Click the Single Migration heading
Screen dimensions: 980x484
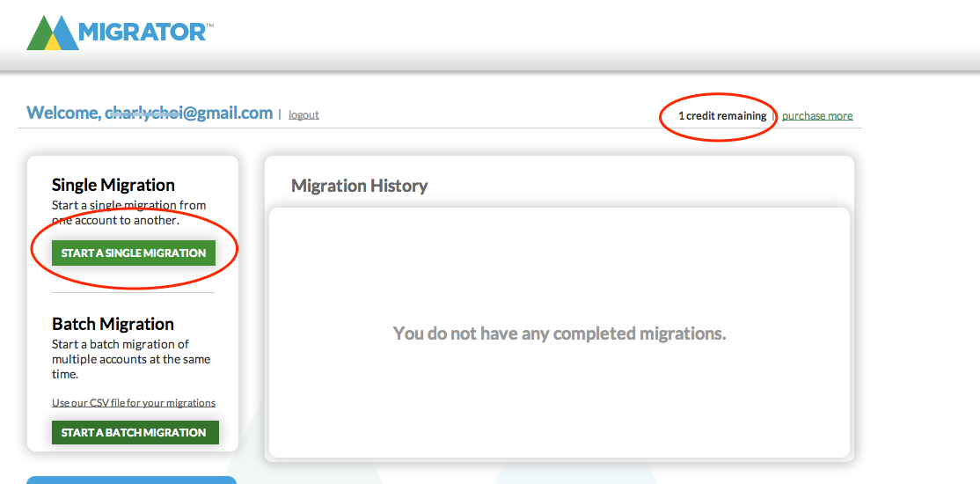pyautogui.click(x=113, y=185)
